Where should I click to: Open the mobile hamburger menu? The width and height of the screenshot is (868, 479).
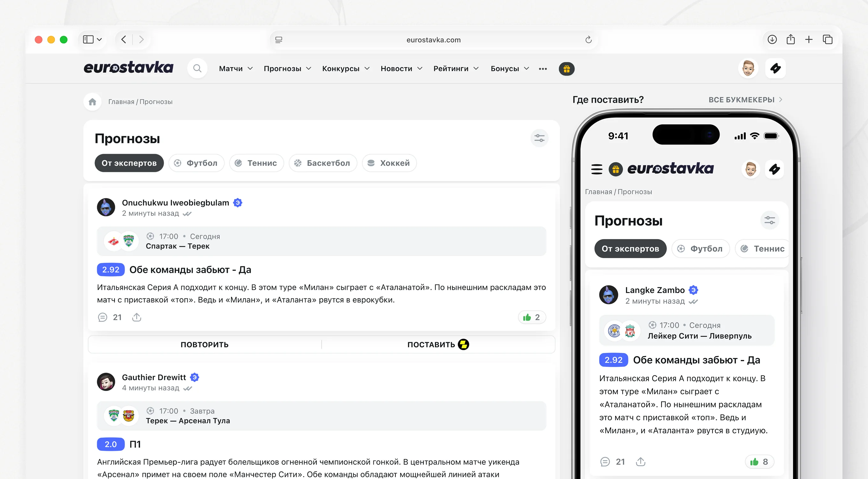pos(596,169)
